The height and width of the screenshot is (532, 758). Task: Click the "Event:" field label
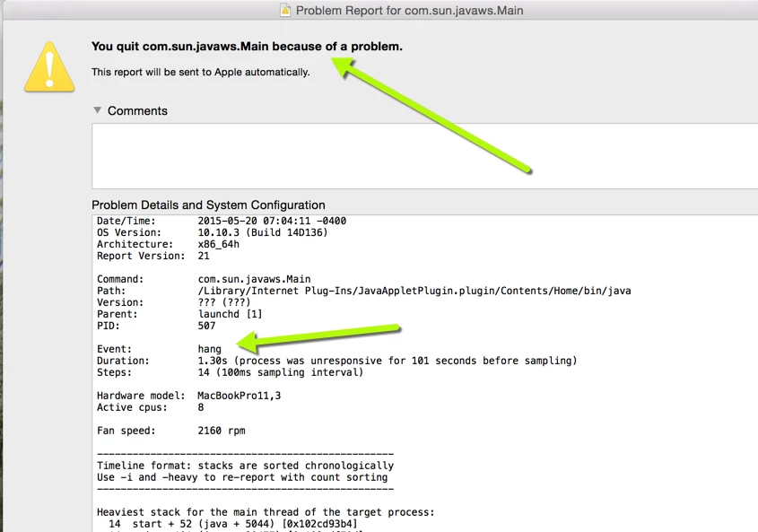tap(114, 349)
